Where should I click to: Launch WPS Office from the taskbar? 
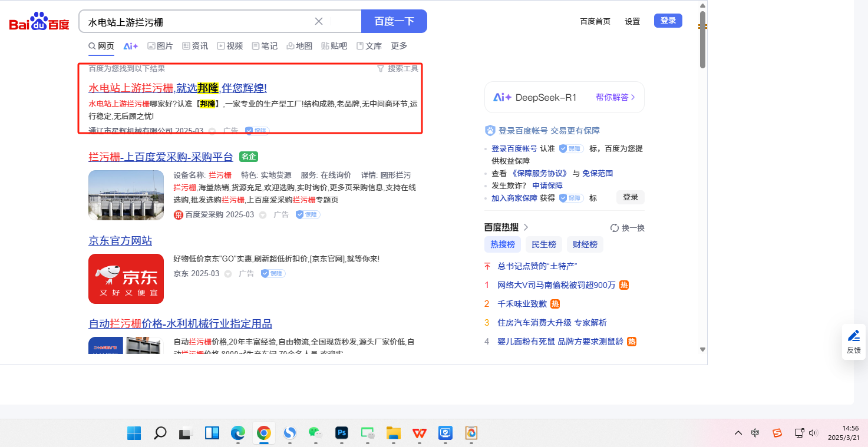point(420,433)
